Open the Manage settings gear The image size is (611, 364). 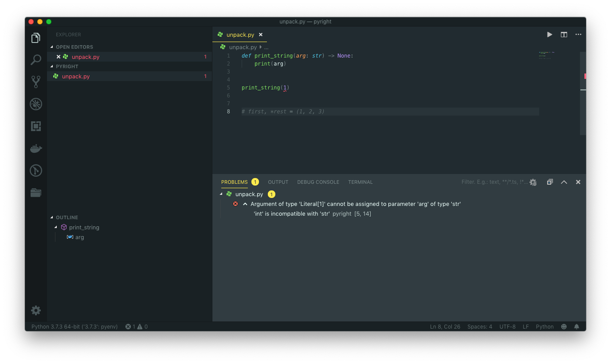35,310
